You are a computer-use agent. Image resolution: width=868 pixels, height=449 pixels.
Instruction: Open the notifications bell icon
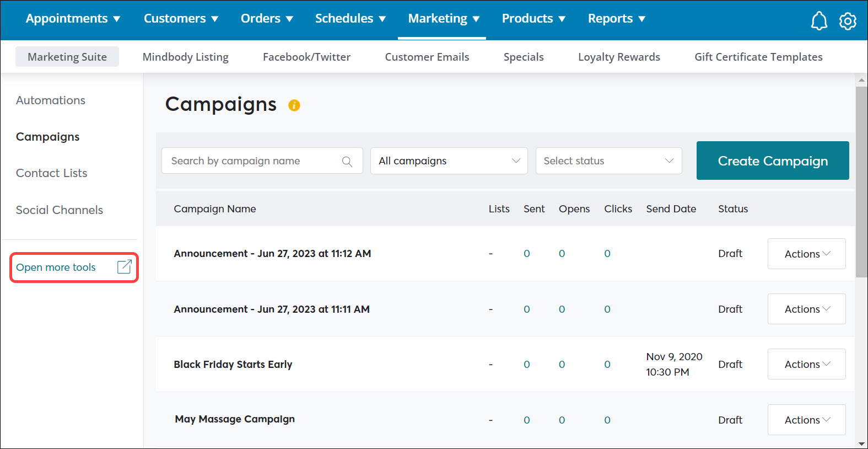(x=819, y=21)
